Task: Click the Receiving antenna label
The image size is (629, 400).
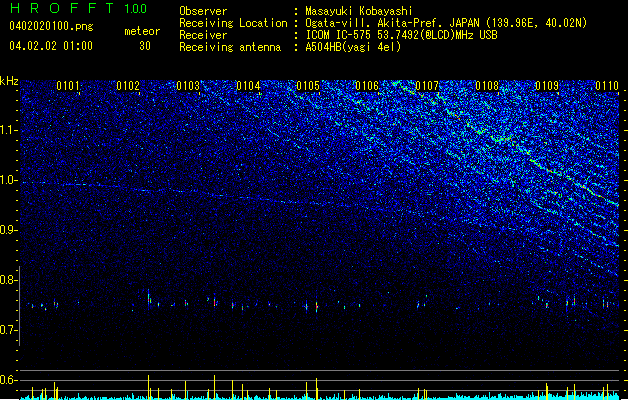Action: pos(230,47)
